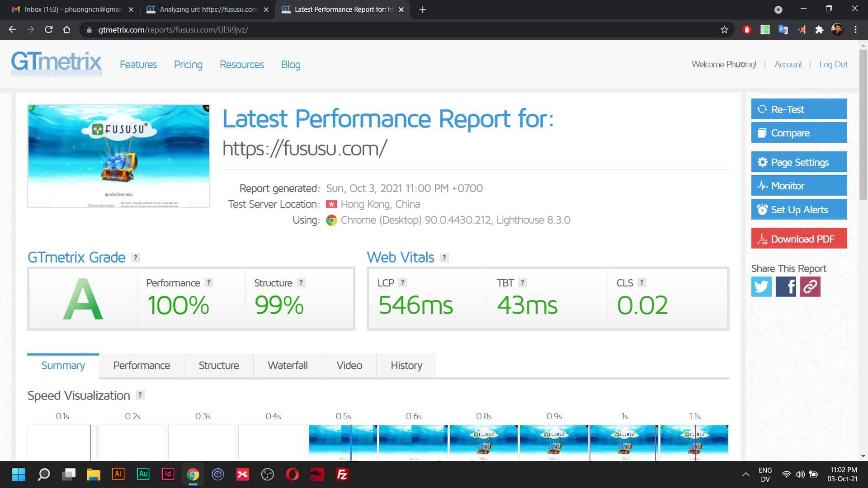Copy report link with chain icon
This screenshot has width=868, height=488.
(810, 286)
